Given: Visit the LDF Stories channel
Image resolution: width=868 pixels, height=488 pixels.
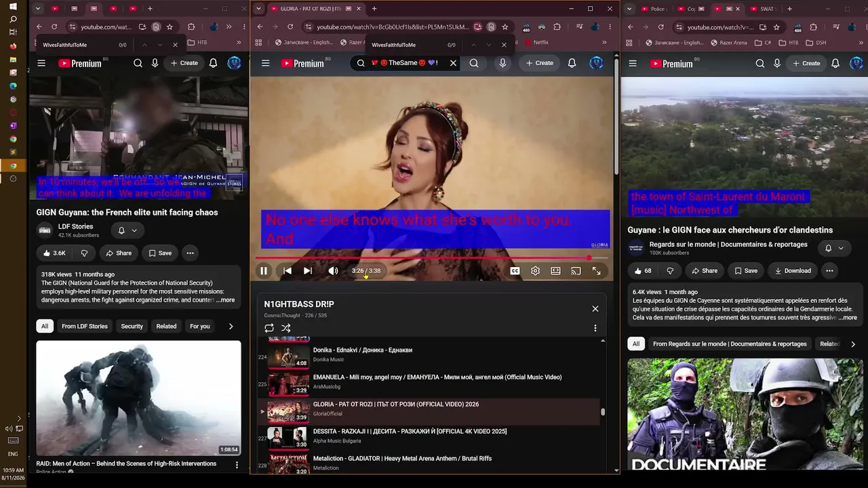Looking at the screenshot, I should (x=75, y=226).
